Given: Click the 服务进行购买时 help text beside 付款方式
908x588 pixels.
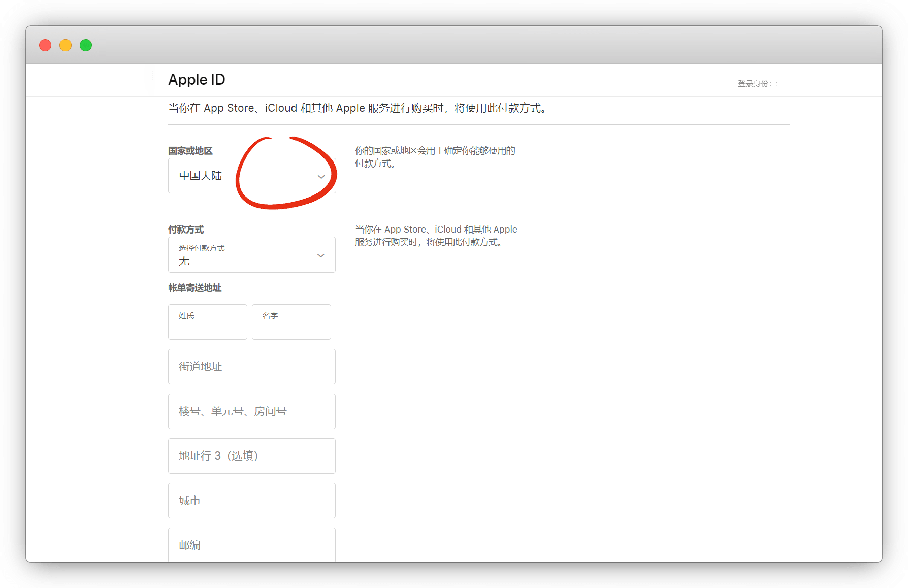Looking at the screenshot, I should tap(436, 236).
